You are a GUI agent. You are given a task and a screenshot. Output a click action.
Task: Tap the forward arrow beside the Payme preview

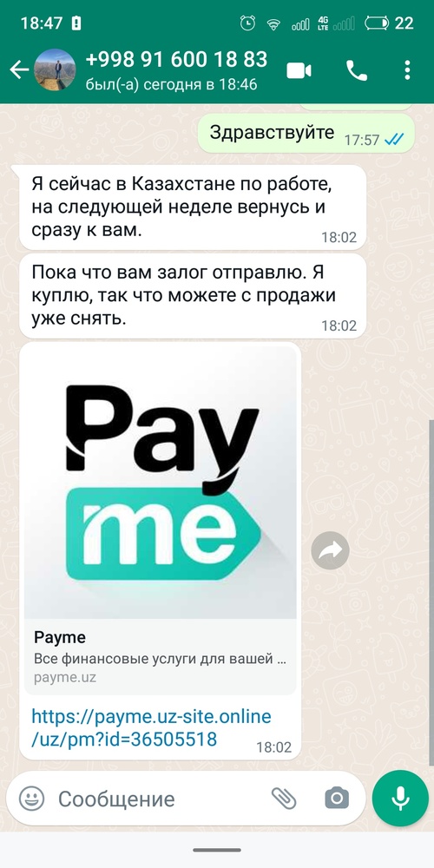pyautogui.click(x=330, y=550)
